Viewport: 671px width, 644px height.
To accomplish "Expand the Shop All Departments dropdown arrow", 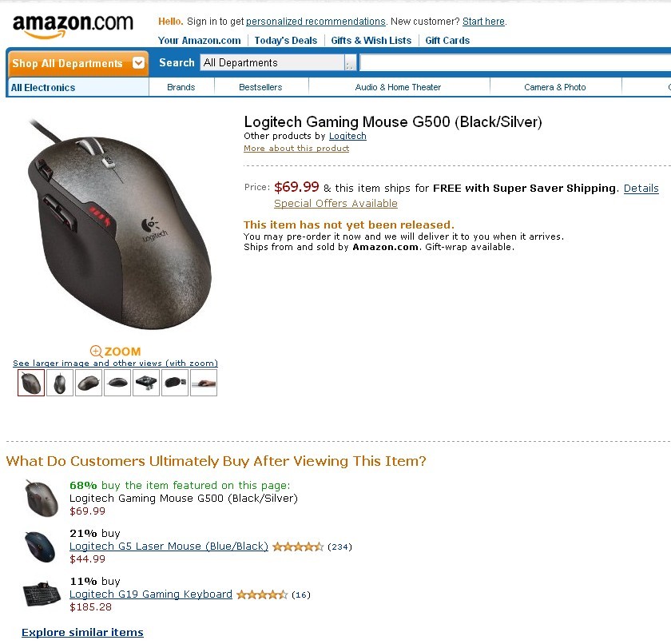I will click(x=138, y=63).
